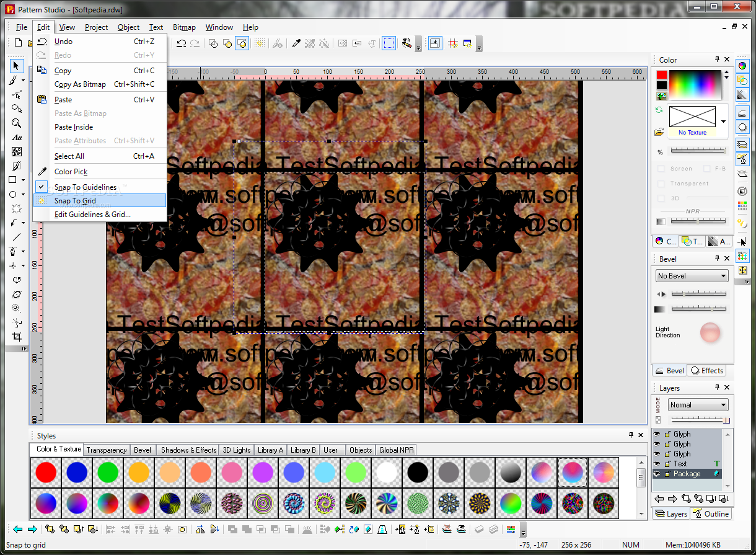Choose Select All from Edit menu
Image resolution: width=756 pixels, height=555 pixels.
click(100, 156)
